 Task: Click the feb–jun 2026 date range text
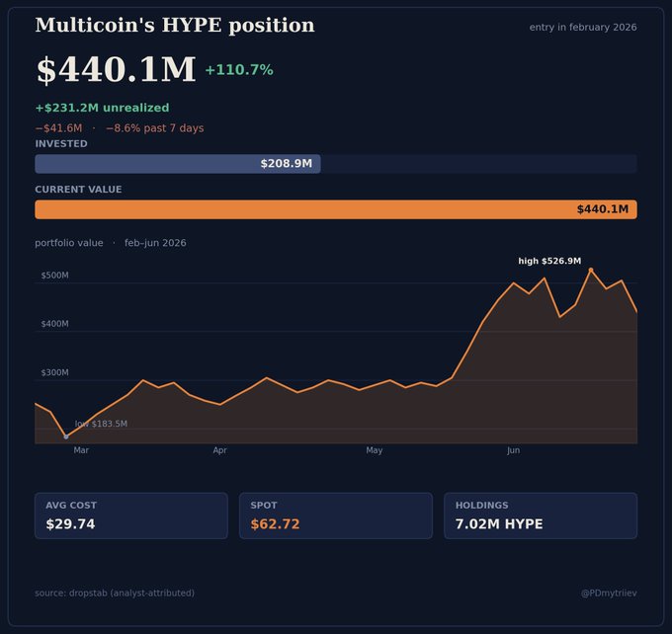point(155,243)
